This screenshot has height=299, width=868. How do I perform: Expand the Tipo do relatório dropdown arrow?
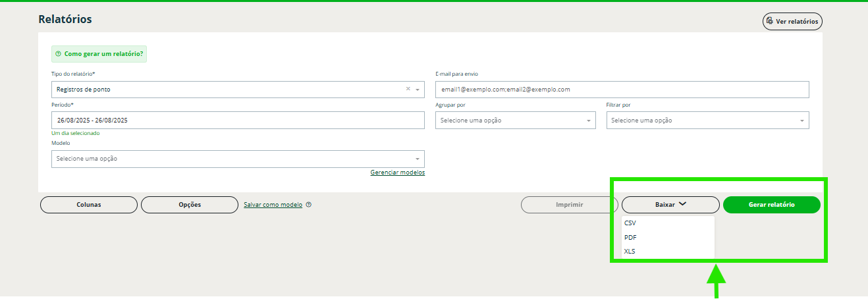pyautogui.click(x=418, y=89)
